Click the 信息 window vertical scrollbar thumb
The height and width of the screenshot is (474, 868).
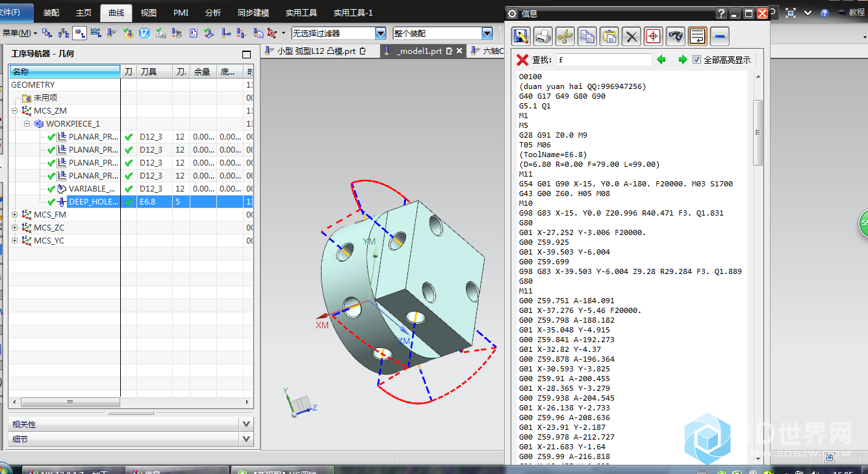pyautogui.click(x=758, y=133)
